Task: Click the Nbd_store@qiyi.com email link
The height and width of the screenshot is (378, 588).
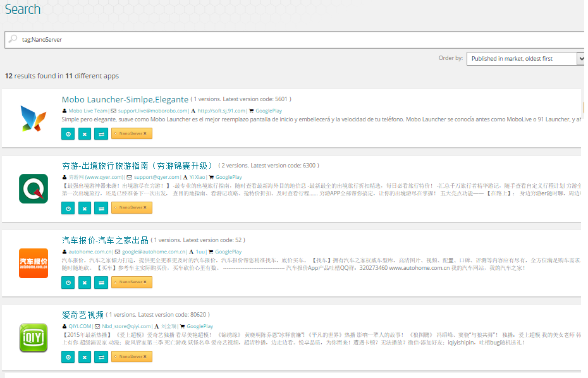Action: [126, 326]
